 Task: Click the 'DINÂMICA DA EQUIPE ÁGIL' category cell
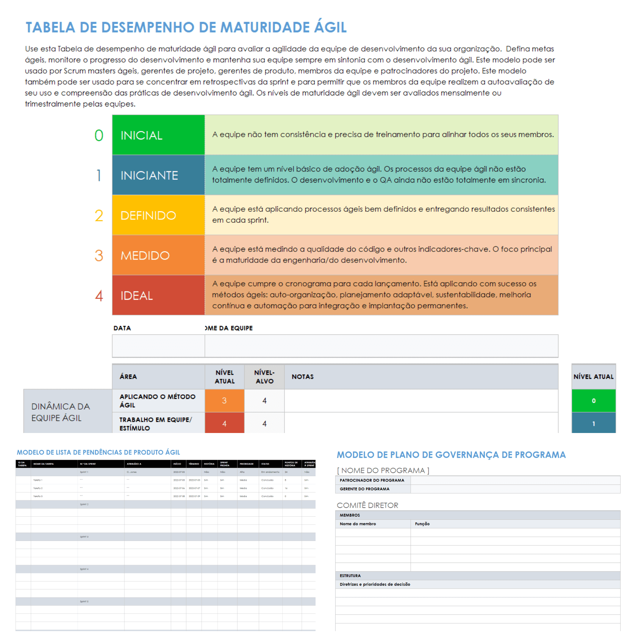coord(68,411)
